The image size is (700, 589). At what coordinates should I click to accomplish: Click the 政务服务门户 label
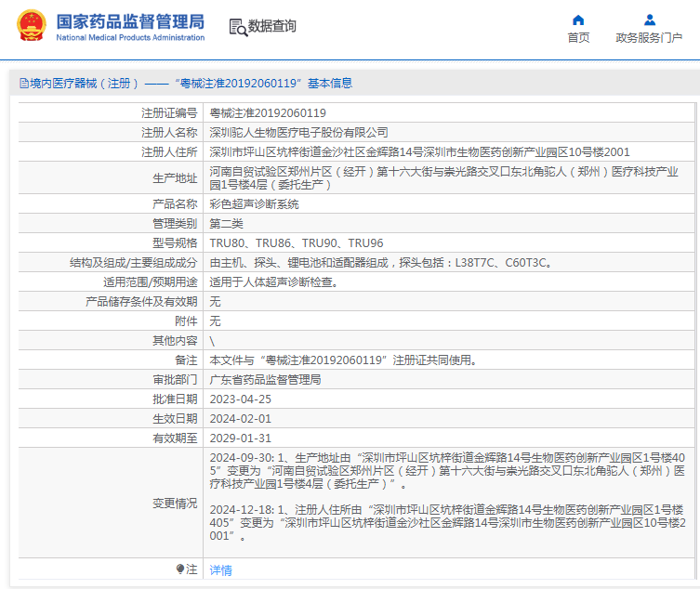[x=649, y=38]
